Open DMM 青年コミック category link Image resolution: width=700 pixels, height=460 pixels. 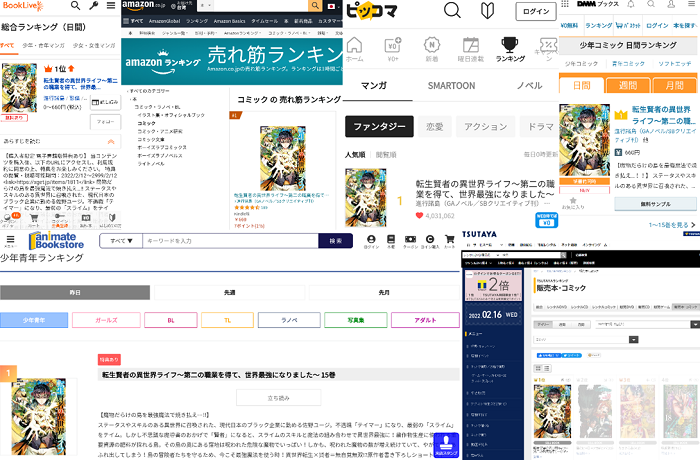(x=628, y=64)
